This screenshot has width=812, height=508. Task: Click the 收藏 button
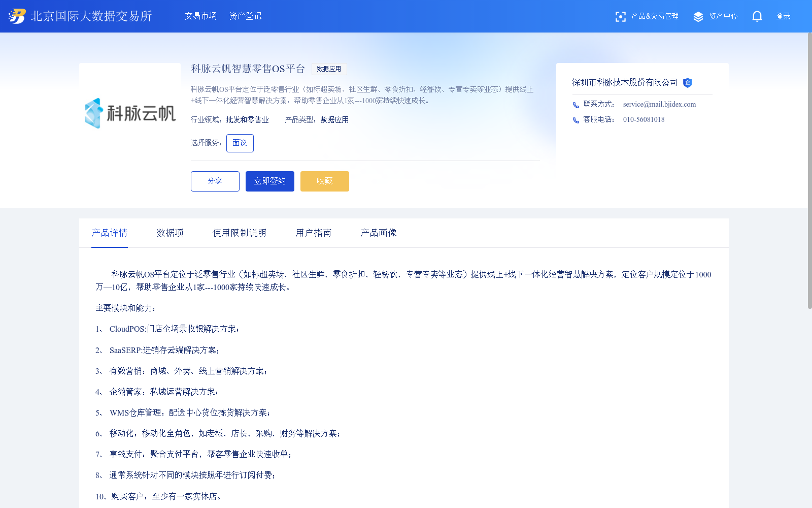(325, 181)
